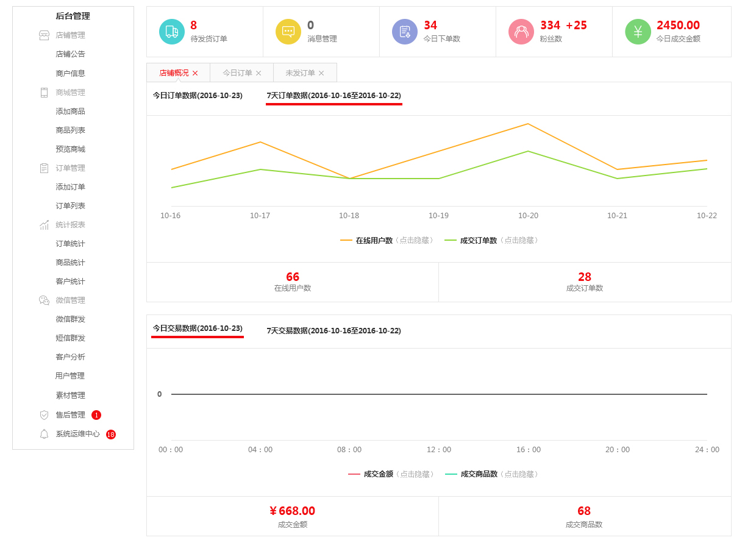Viewport: 756px width, 543px height.
Task: Click the 商城管理 phone icon
Action: click(x=44, y=93)
